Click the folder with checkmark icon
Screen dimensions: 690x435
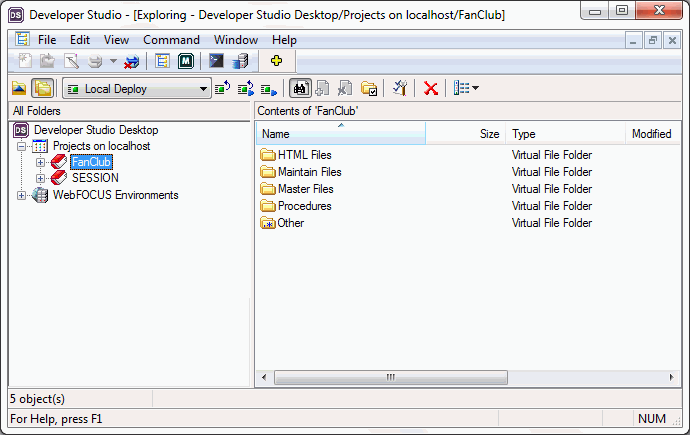pos(369,88)
